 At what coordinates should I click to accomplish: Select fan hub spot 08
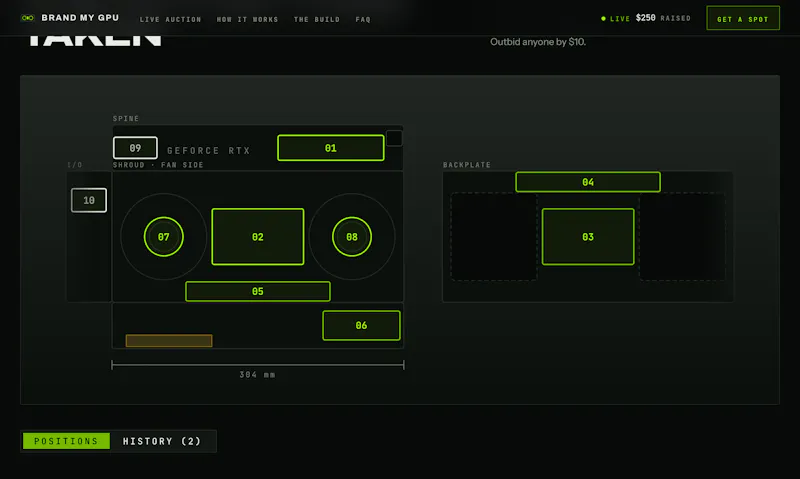352,237
